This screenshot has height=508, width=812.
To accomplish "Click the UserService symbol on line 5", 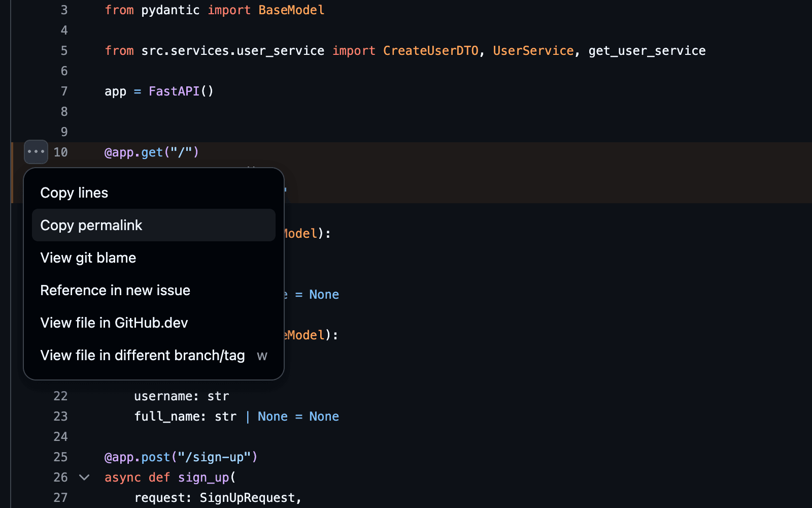I will click(x=533, y=50).
